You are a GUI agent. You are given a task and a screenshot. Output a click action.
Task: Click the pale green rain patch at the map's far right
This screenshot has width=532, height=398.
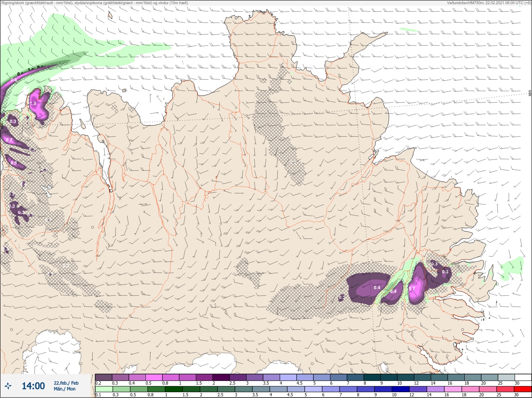[511, 268]
